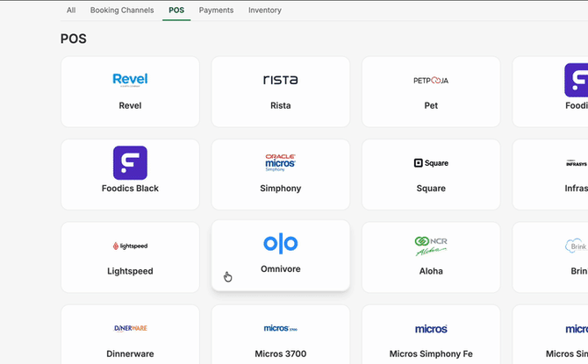588x364 pixels.
Task: Click the Foodics Black purple logo
Action: [130, 162]
